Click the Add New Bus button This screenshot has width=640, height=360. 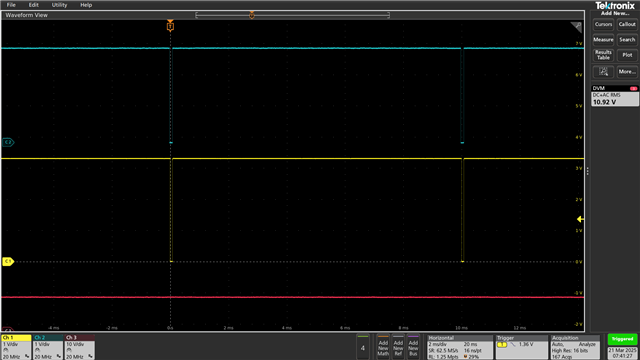pyautogui.click(x=413, y=347)
